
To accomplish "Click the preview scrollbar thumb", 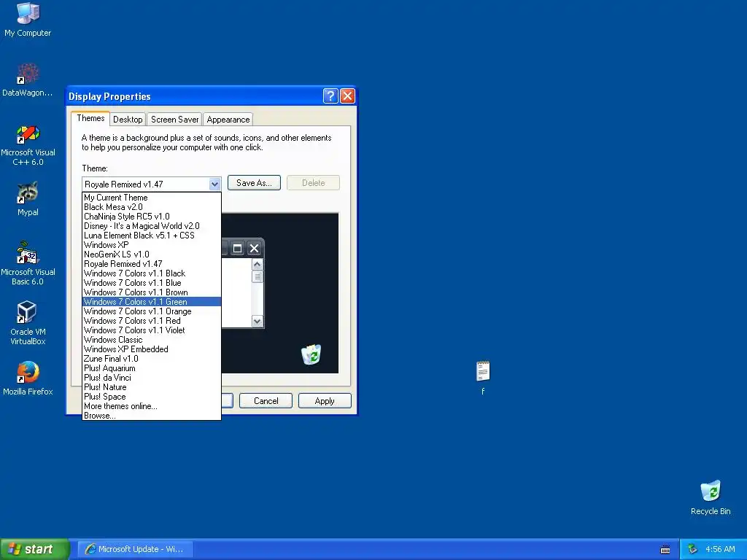I will click(x=258, y=276).
